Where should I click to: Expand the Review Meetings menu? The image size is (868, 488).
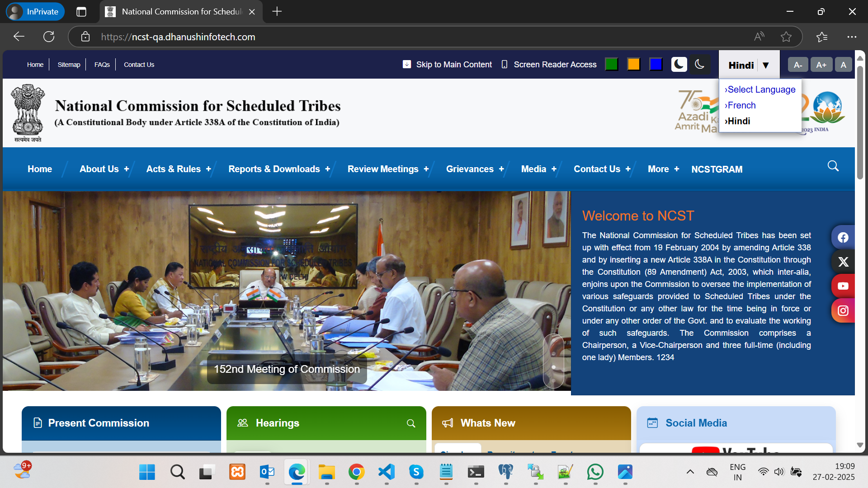[388, 169]
